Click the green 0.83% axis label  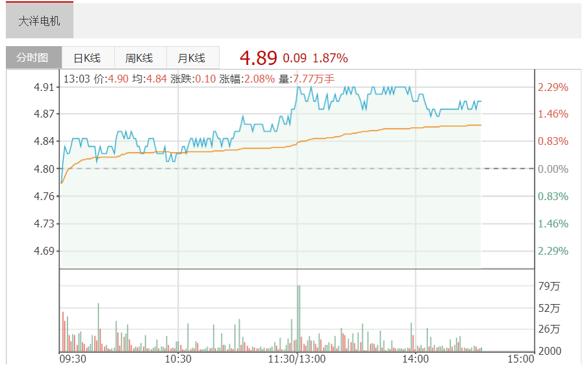553,196
